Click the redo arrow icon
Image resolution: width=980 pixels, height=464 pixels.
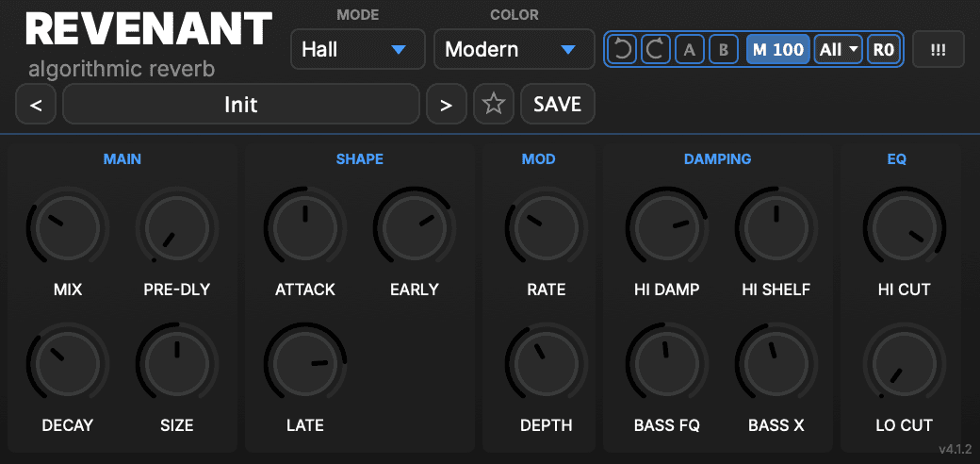coord(656,49)
